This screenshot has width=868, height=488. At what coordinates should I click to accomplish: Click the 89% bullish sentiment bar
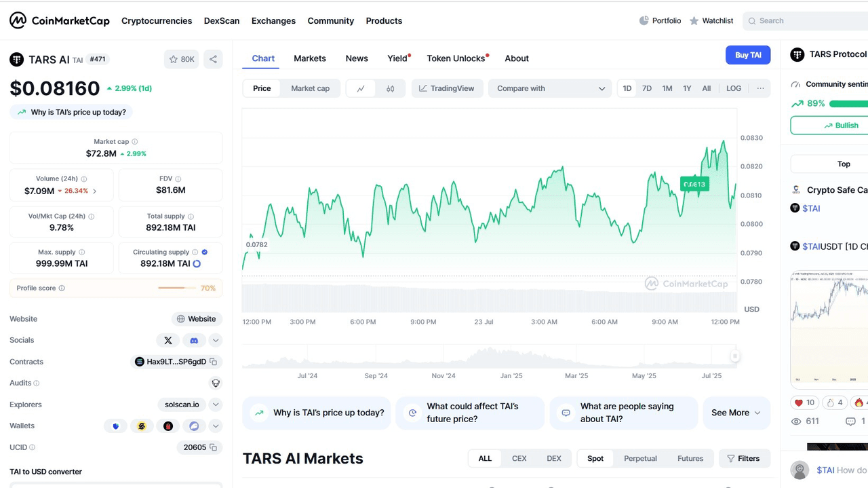848,104
